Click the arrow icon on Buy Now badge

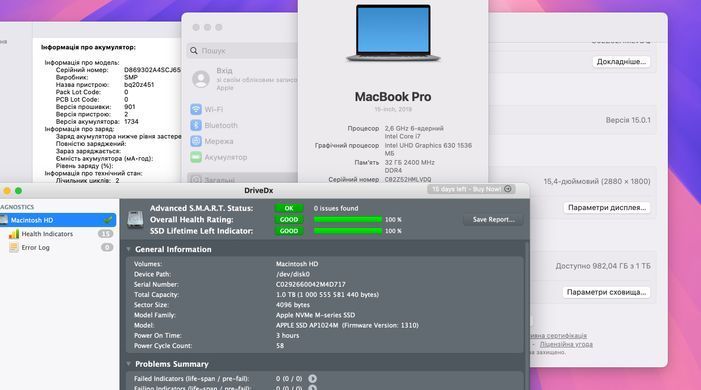(508, 189)
